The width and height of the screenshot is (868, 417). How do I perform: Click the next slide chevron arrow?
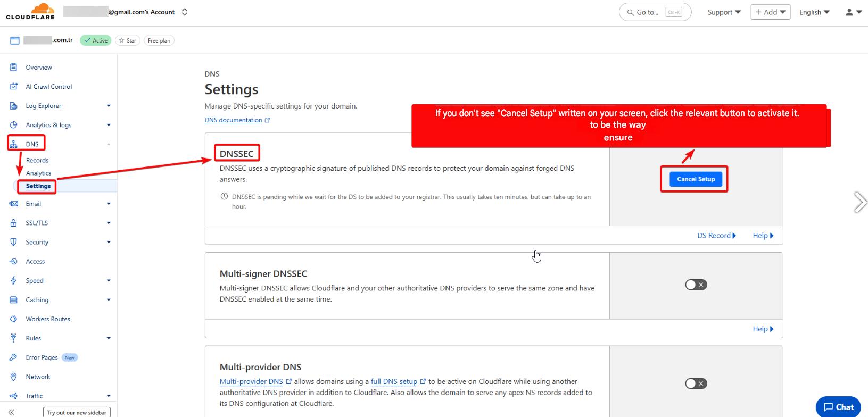point(860,202)
